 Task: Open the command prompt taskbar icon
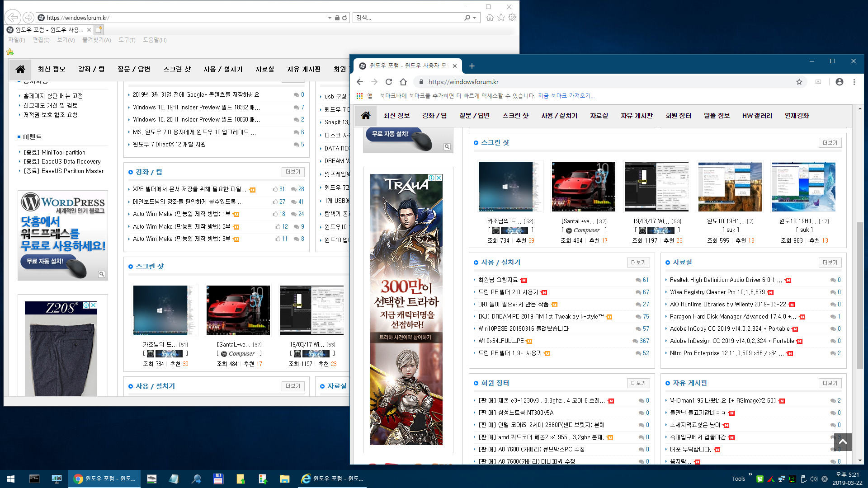click(34, 479)
